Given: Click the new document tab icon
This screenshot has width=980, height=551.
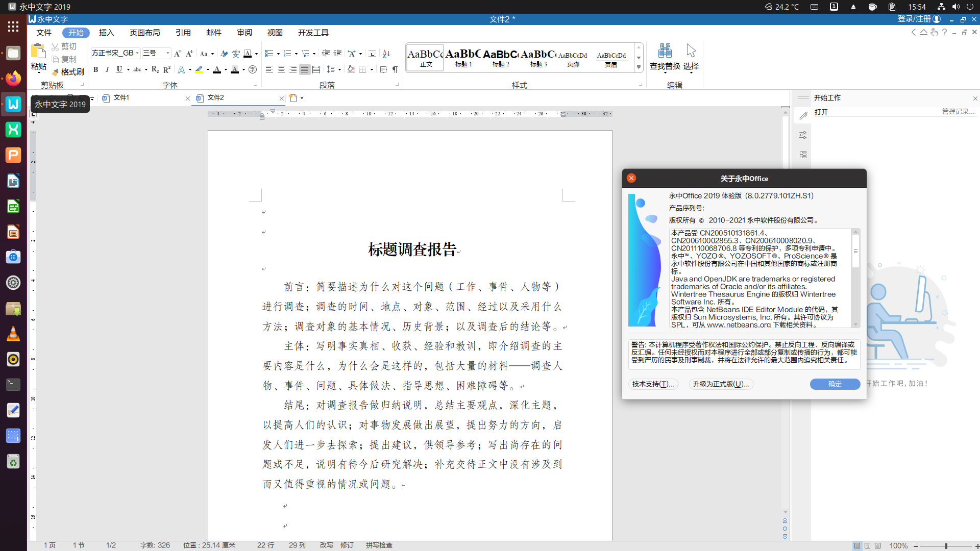Looking at the screenshot, I should click(292, 98).
